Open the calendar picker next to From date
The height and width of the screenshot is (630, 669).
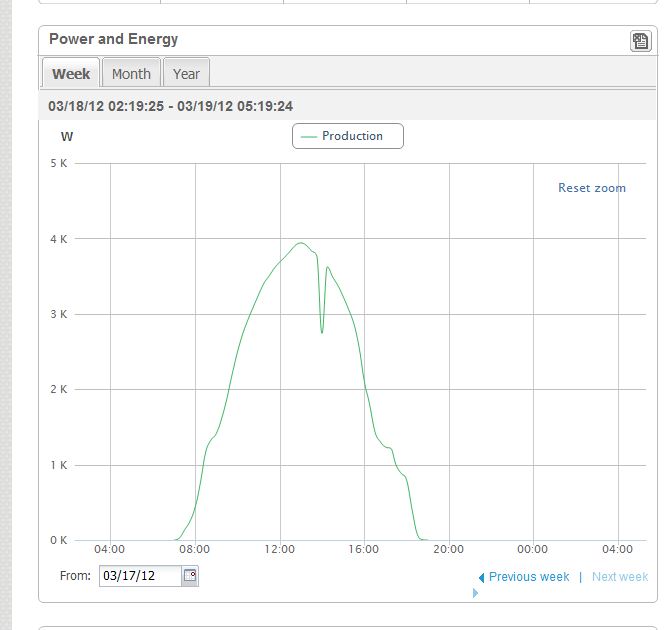(x=190, y=576)
